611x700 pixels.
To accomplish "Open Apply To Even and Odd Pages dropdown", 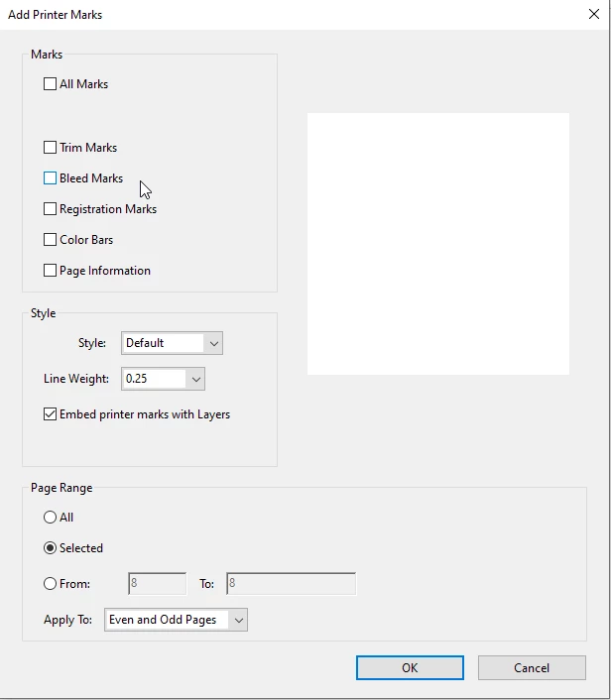I will [x=176, y=620].
